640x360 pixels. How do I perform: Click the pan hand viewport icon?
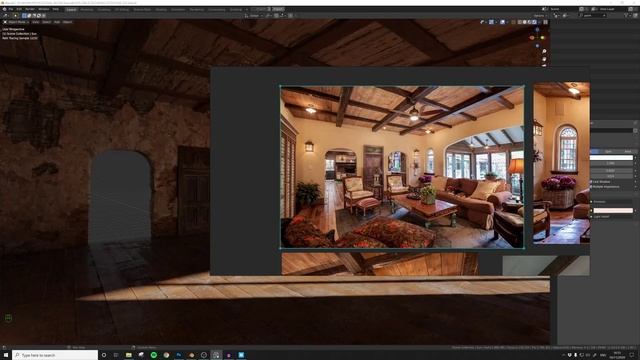tap(544, 59)
